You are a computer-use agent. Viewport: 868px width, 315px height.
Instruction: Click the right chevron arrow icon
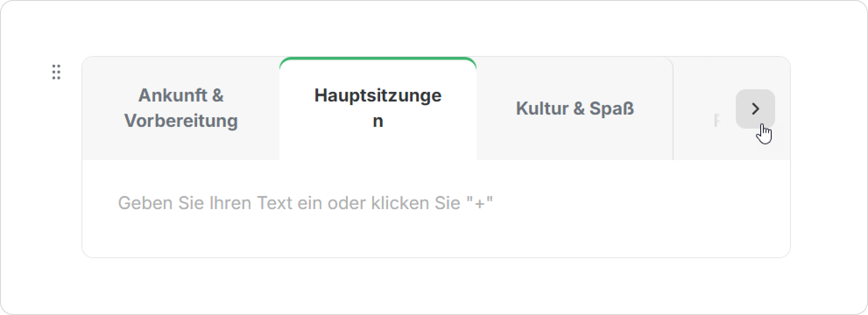tap(755, 109)
